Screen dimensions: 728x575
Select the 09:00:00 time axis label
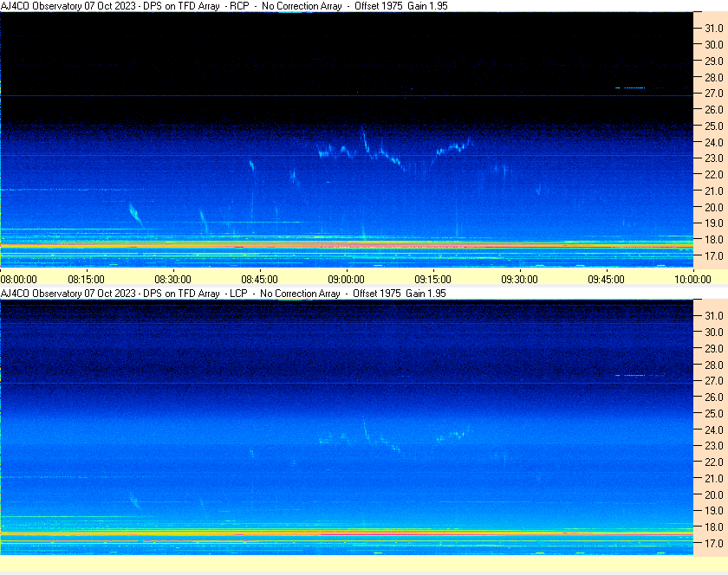click(347, 280)
